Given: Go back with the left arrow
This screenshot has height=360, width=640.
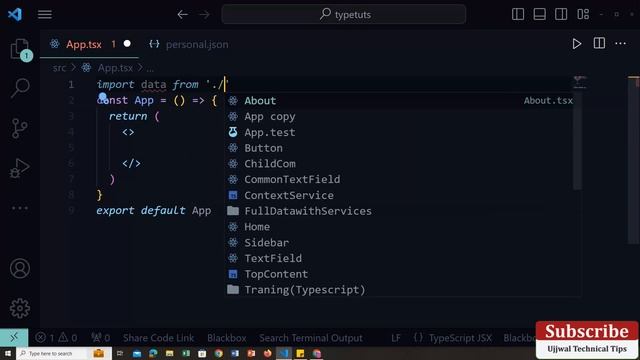Looking at the screenshot, I should (x=182, y=15).
